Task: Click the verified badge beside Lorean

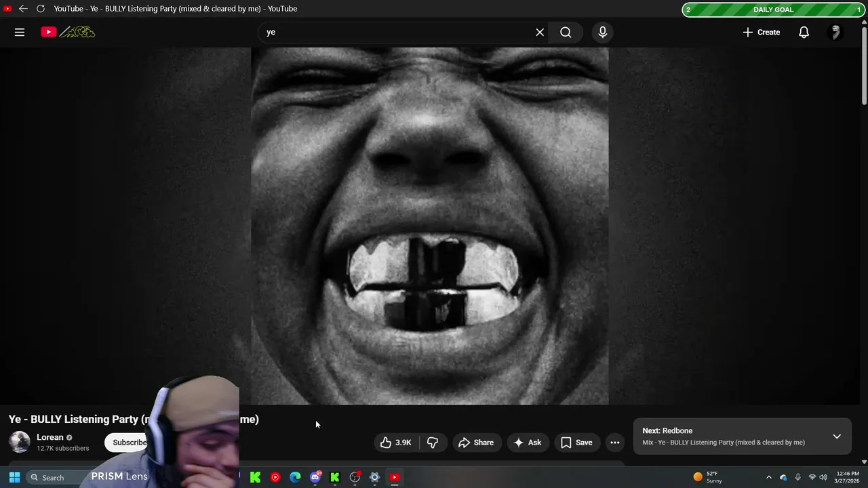Action: [x=69, y=438]
